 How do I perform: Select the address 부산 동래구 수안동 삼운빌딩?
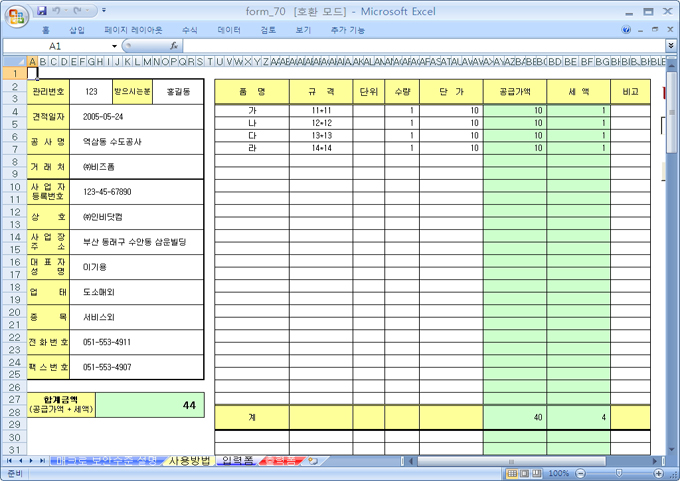[136, 242]
